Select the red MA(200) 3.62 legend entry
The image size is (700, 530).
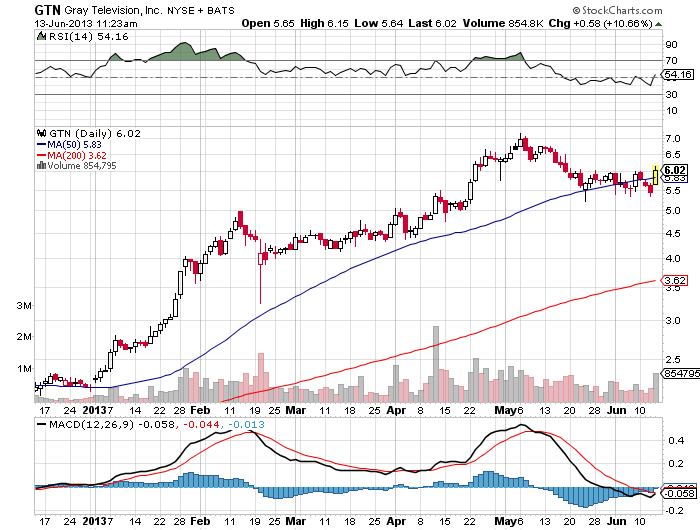(x=71, y=155)
